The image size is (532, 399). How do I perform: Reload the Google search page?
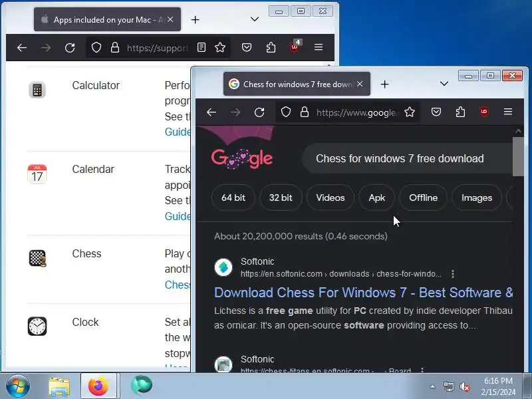259,112
